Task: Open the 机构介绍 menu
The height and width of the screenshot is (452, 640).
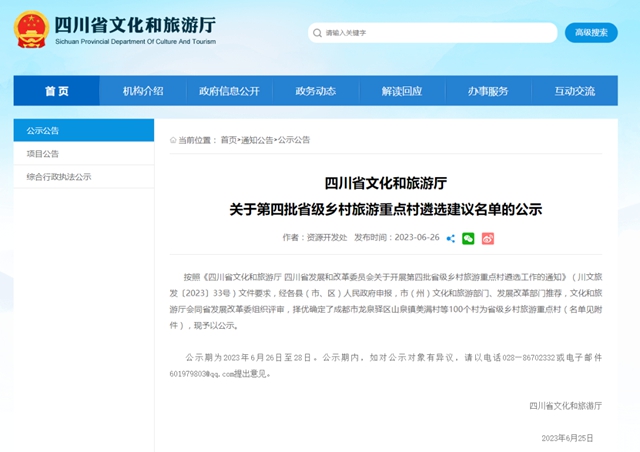Action: tap(143, 91)
